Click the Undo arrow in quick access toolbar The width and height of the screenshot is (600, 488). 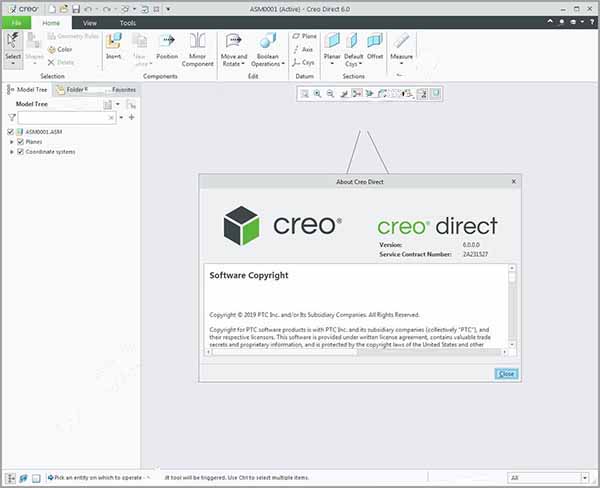[88, 9]
